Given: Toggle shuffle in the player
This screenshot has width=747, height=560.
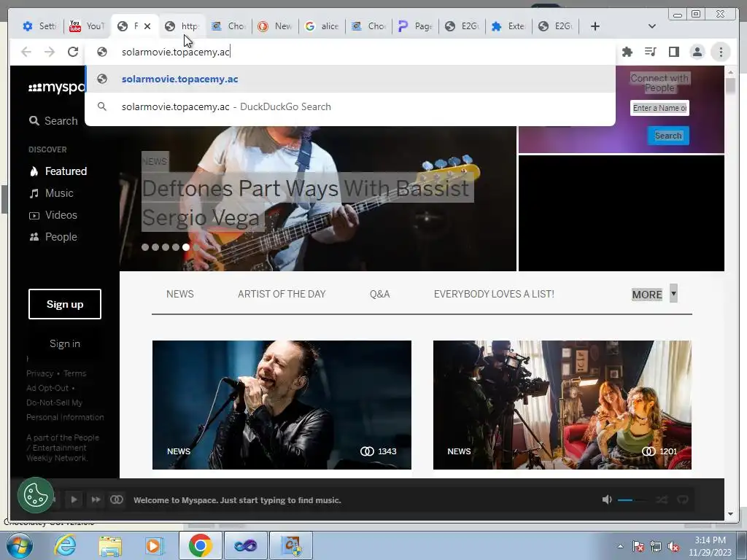Looking at the screenshot, I should [662, 499].
